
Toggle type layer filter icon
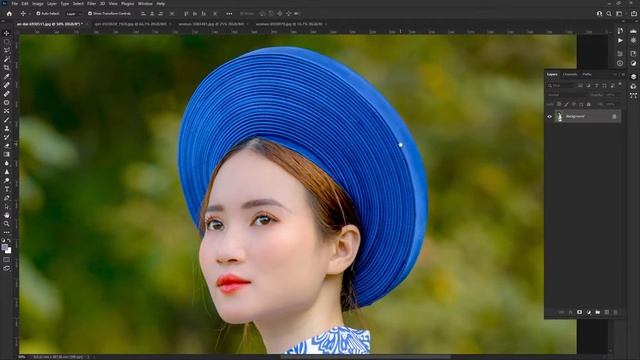(x=596, y=86)
